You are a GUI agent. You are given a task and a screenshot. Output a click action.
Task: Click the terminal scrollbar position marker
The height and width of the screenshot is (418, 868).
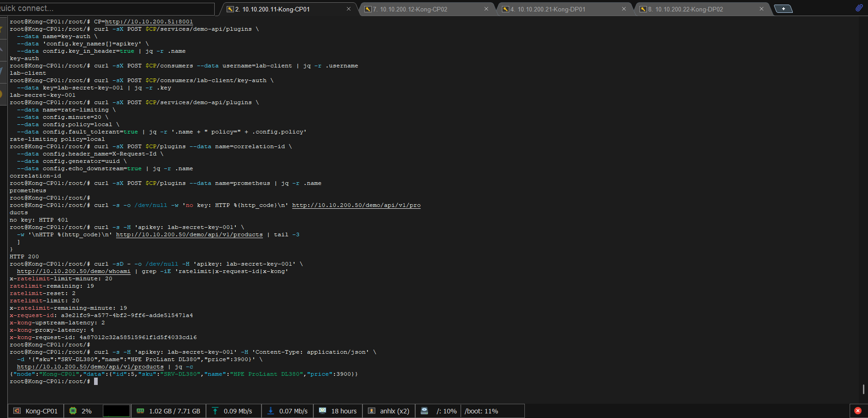pyautogui.click(x=863, y=389)
